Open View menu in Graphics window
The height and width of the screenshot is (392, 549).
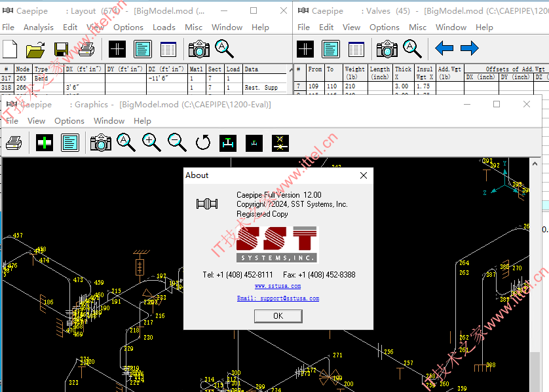point(37,121)
